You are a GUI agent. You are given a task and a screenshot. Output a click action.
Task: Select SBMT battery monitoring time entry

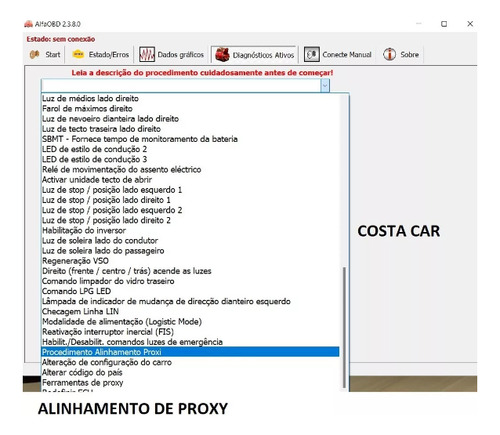(190, 139)
